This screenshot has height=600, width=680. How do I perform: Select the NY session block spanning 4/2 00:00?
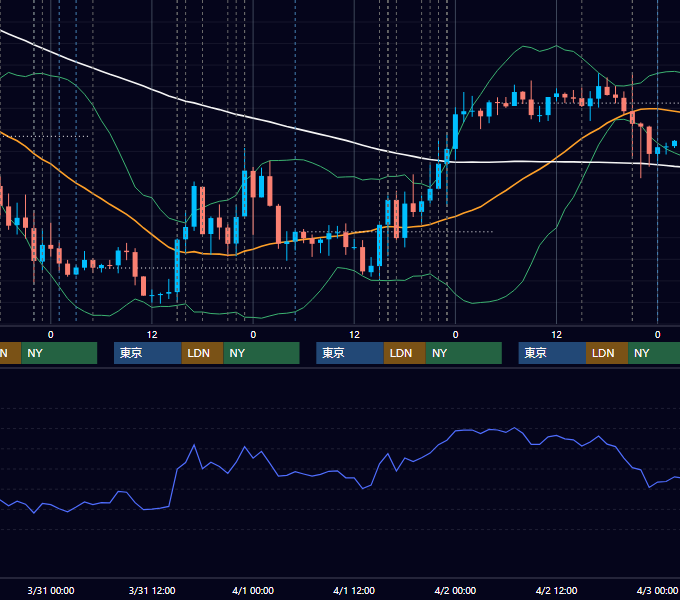click(x=464, y=353)
